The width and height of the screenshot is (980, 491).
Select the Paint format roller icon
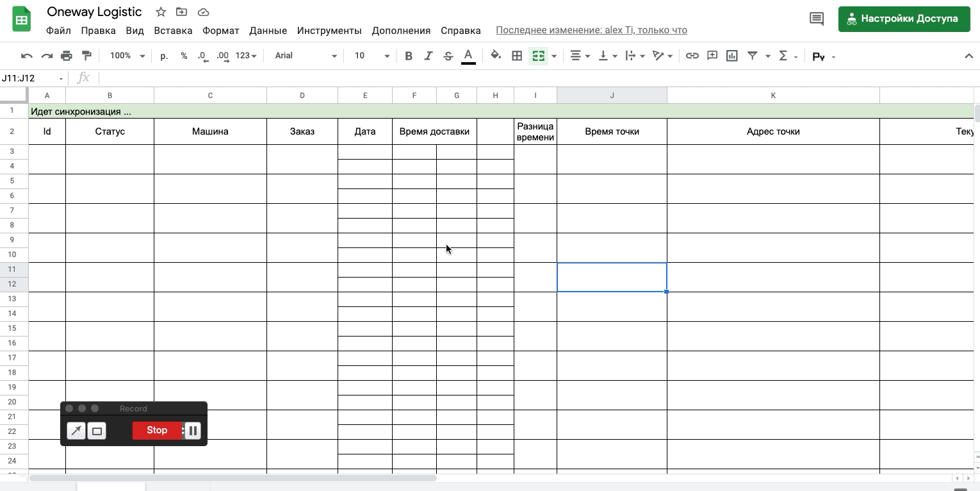[x=86, y=56]
